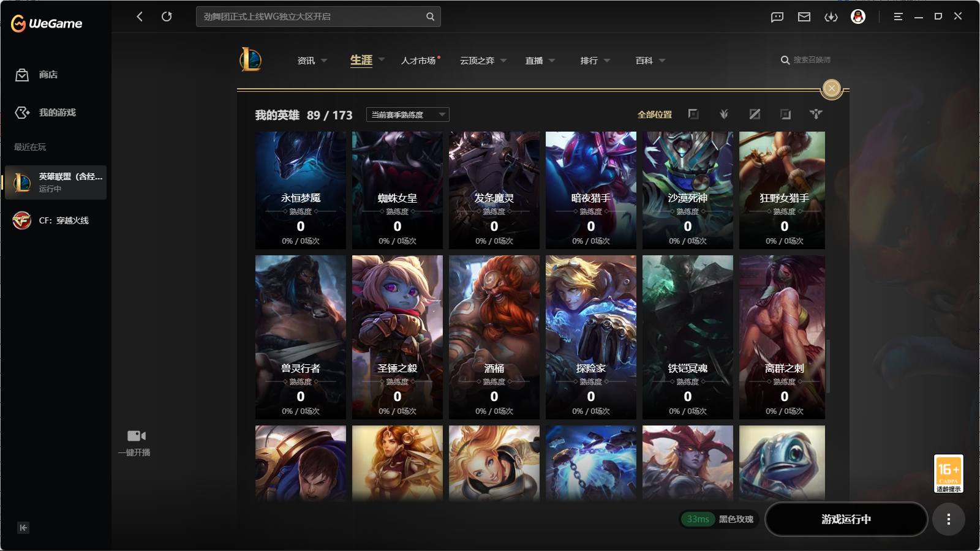Open the 当前赛季熟练度 dropdown
This screenshot has height=551, width=980.
click(408, 114)
